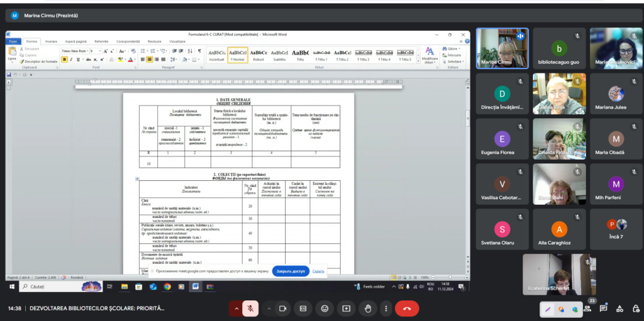Apply the Subtitlu style
Image resolution: width=644 pixels, height=321 pixels.
pyautogui.click(x=280, y=55)
